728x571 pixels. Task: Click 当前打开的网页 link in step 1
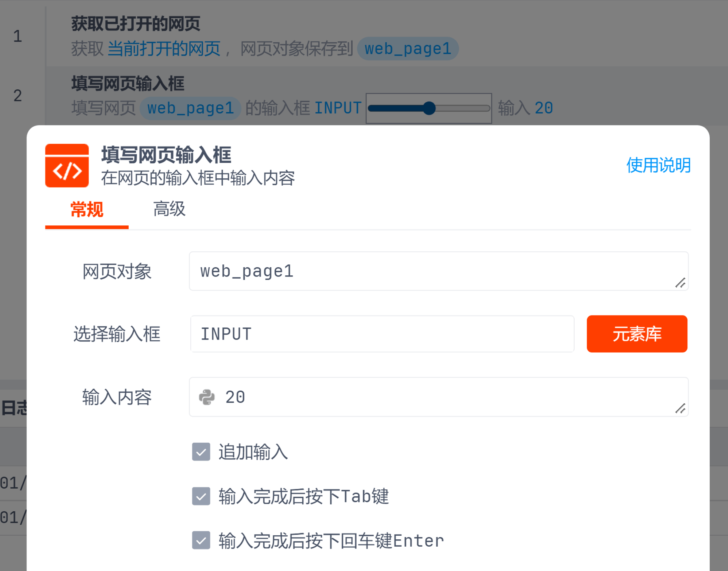click(164, 49)
